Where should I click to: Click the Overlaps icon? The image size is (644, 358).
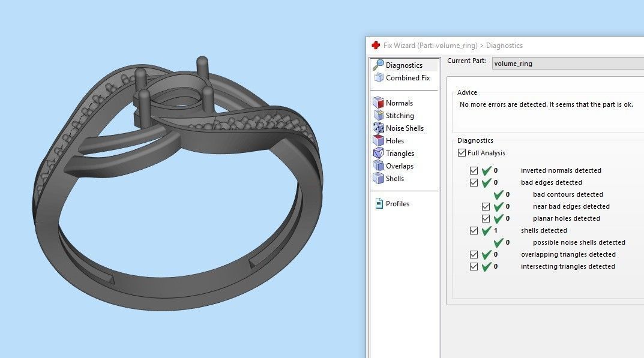[378, 166]
